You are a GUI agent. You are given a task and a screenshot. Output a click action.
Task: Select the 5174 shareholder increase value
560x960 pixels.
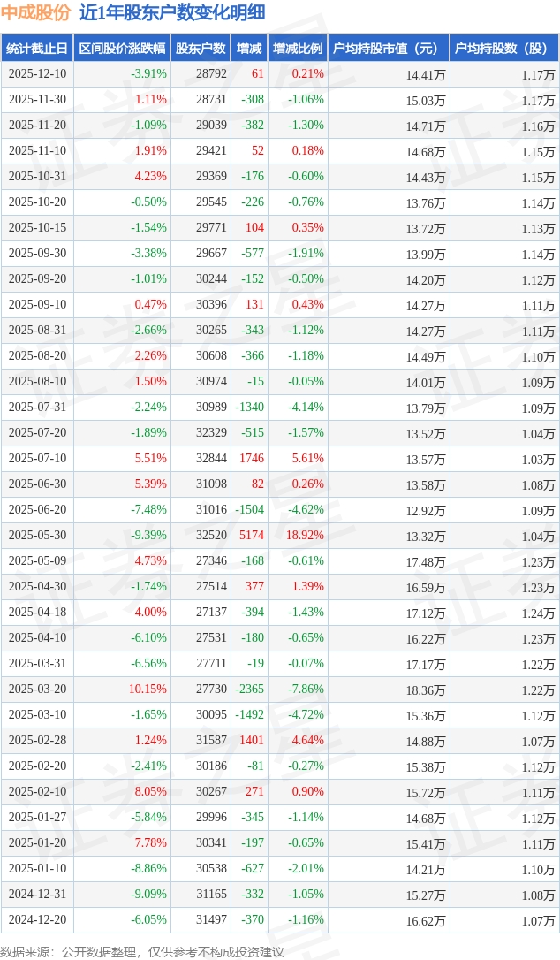click(251, 536)
